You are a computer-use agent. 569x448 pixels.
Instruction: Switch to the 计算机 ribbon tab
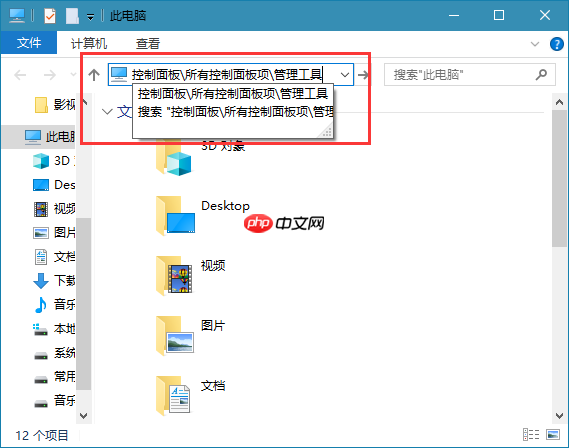pos(89,44)
